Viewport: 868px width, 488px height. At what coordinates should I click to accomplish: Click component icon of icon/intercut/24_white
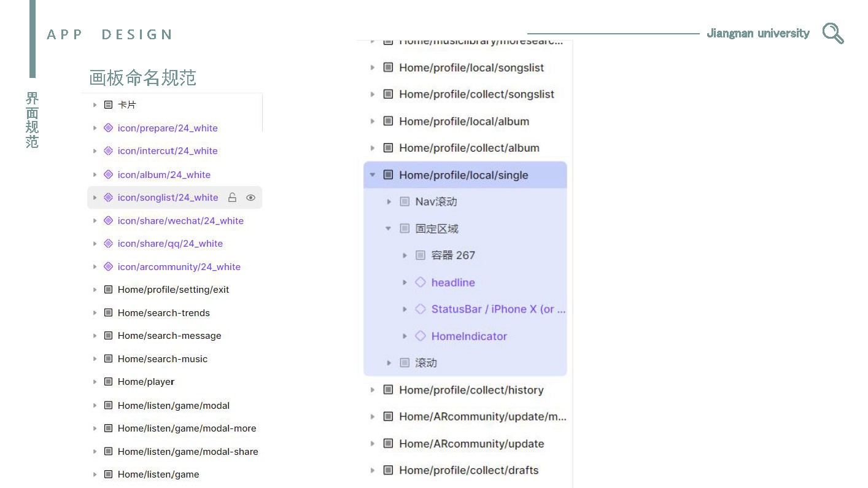(108, 150)
